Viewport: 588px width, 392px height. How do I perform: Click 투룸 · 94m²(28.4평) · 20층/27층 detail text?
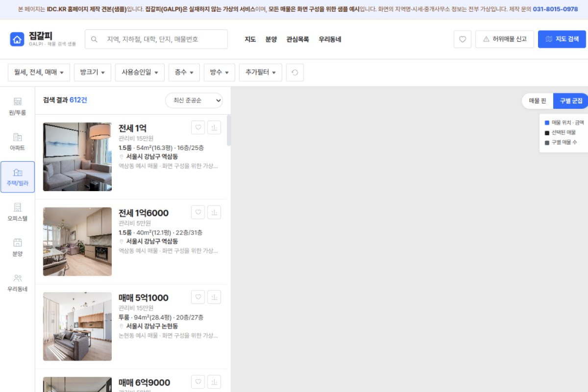click(161, 317)
